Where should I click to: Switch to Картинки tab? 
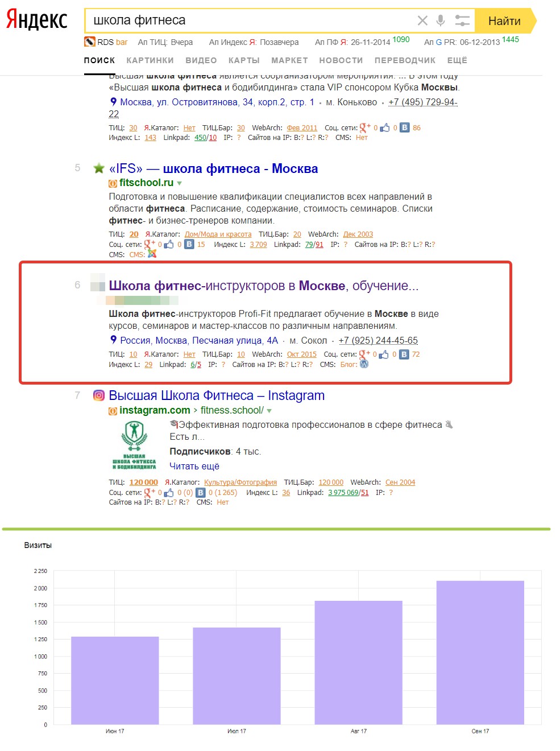click(150, 60)
